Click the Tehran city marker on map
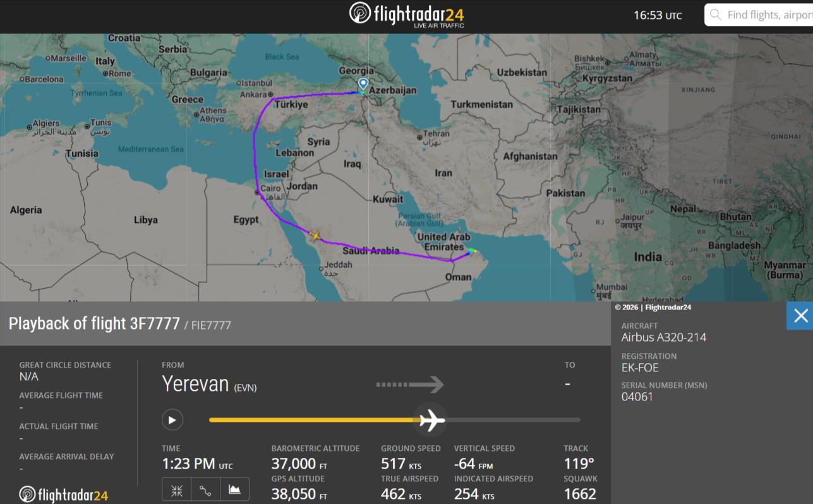 (419, 137)
